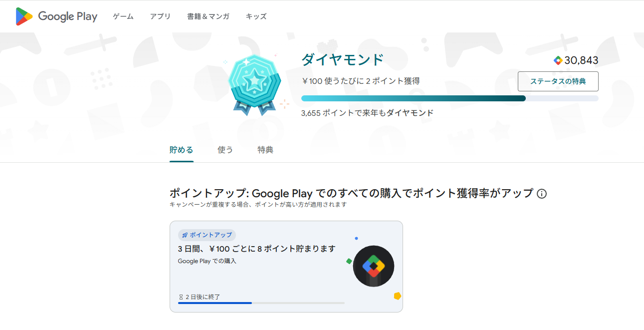
Task: Go to the アプリ section
Action: point(160,16)
